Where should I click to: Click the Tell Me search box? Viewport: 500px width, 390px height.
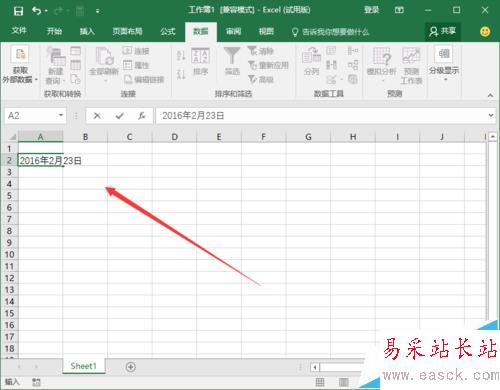(331, 32)
